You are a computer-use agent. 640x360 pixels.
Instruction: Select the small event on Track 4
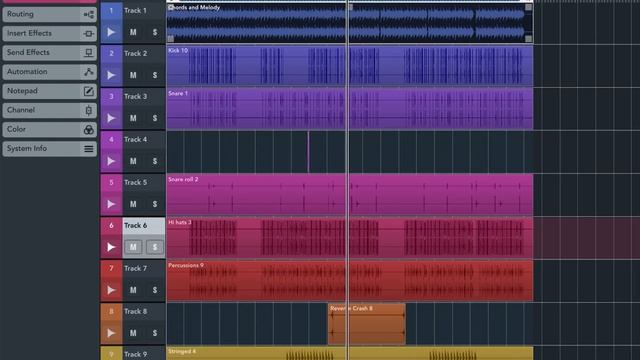pos(308,152)
